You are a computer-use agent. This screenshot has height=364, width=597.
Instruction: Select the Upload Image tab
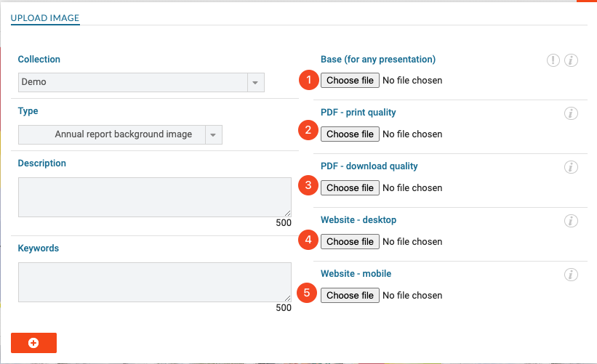point(45,18)
